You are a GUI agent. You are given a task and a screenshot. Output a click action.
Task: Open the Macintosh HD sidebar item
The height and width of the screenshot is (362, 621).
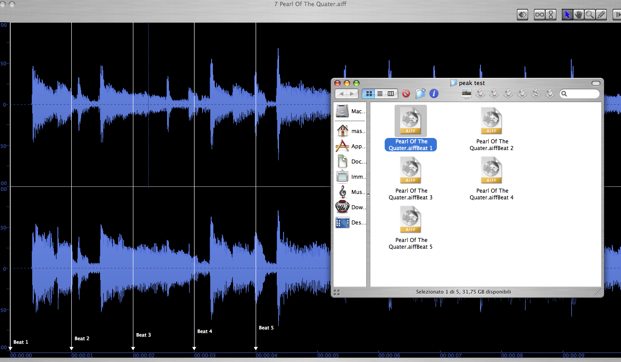point(350,111)
